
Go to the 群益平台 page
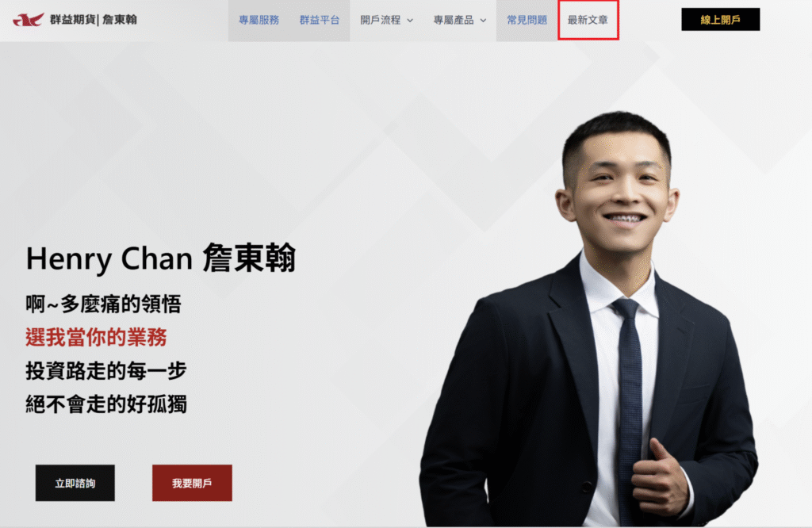coord(320,20)
